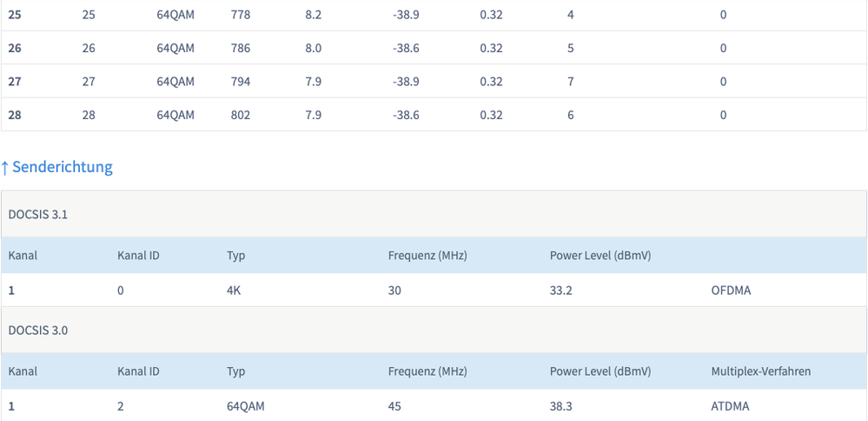Screen dimensions: 868x421
Task: Click the 33.2 power level value
Action: [x=561, y=291]
